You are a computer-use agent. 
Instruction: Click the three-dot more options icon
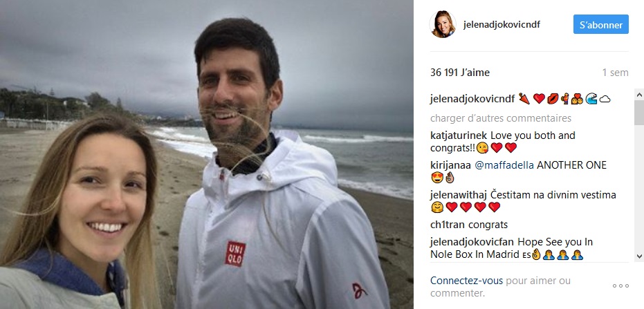coord(620,286)
